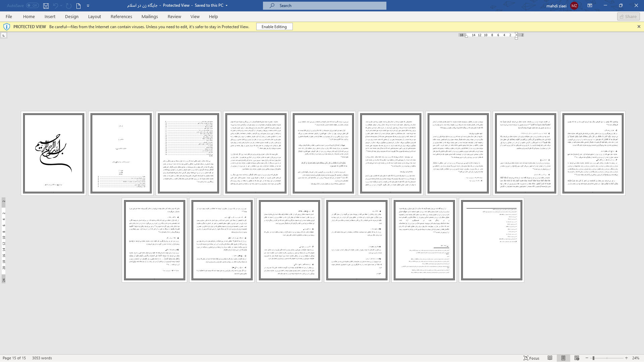Click the Save icon in the toolbar

46,5
